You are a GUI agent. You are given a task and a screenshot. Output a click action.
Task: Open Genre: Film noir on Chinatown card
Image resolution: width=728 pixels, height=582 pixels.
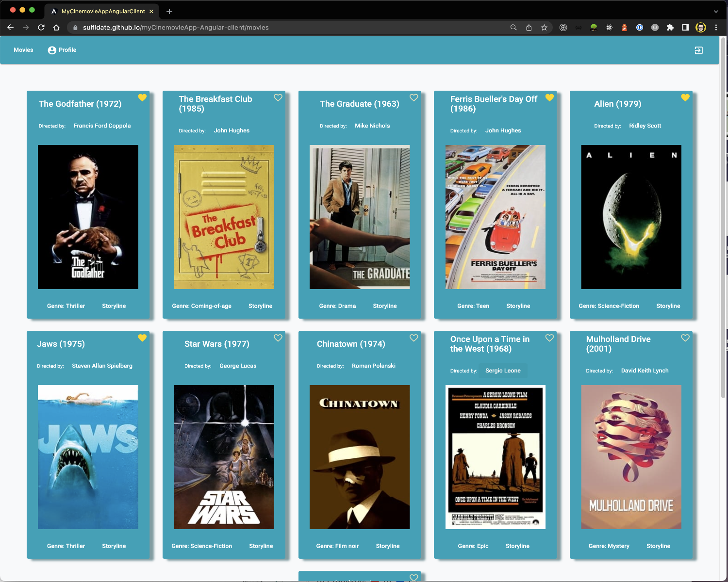coord(337,546)
